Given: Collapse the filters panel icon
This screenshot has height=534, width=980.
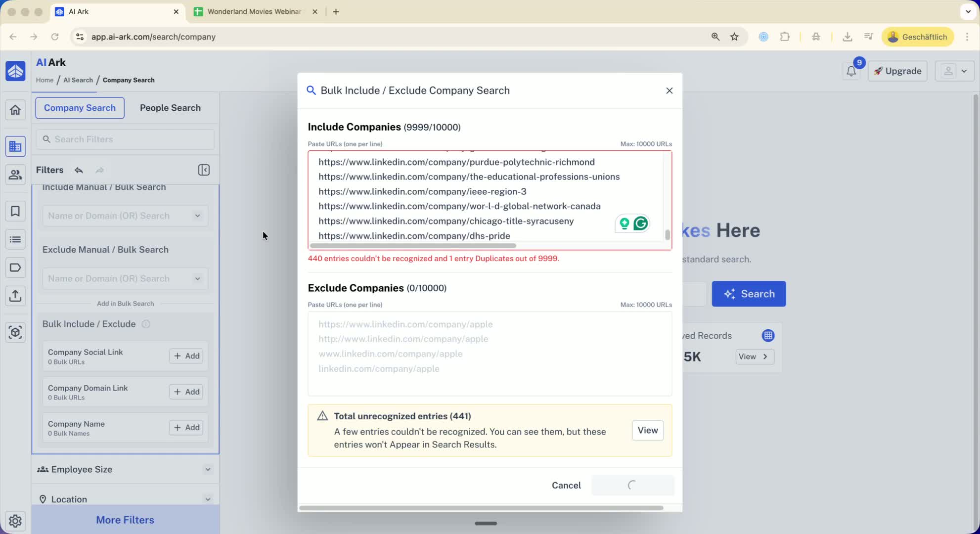Looking at the screenshot, I should click(x=204, y=170).
